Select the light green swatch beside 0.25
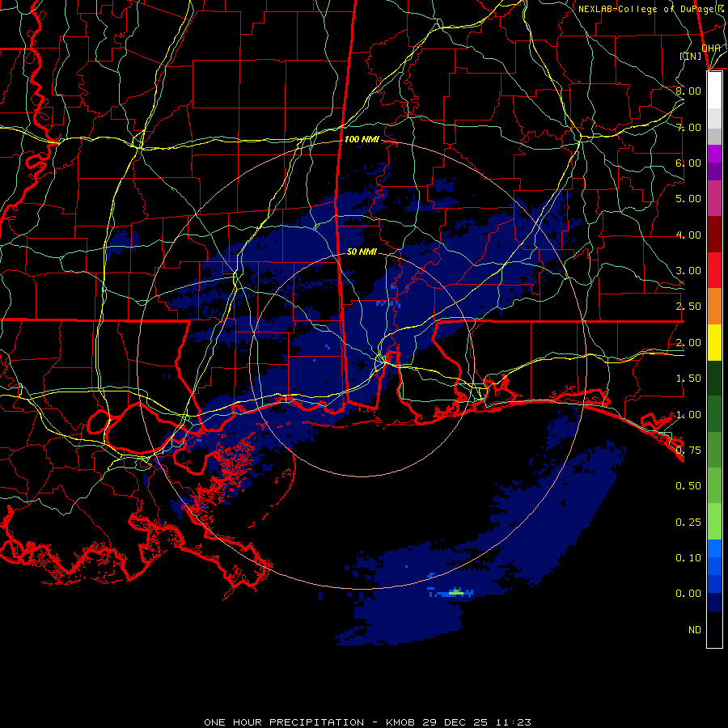728x728 pixels. coord(714,522)
